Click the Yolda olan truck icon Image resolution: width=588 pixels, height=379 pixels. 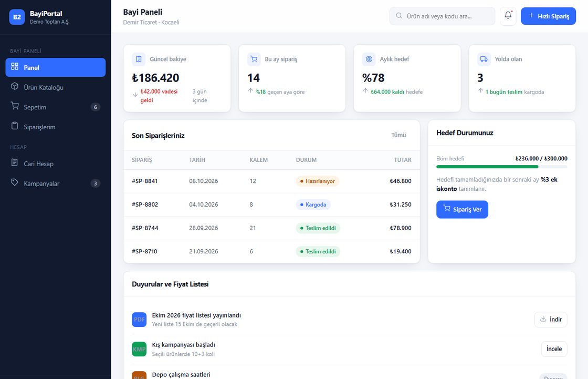pyautogui.click(x=484, y=59)
